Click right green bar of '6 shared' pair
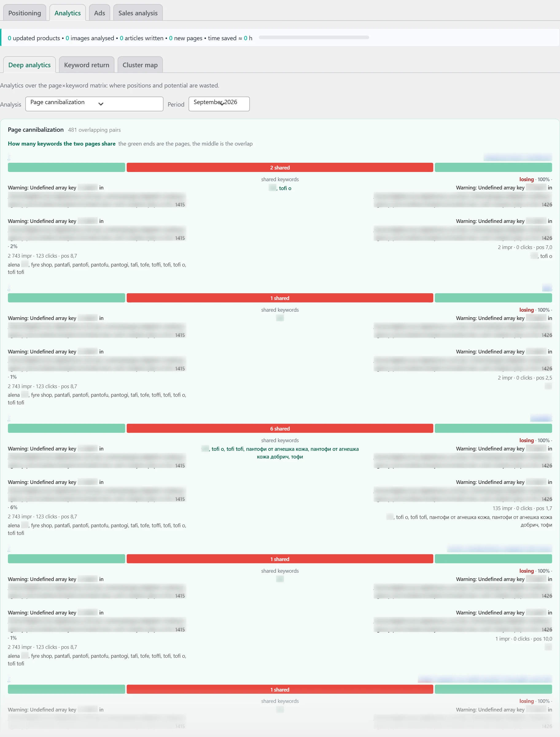560x737 pixels. [493, 428]
